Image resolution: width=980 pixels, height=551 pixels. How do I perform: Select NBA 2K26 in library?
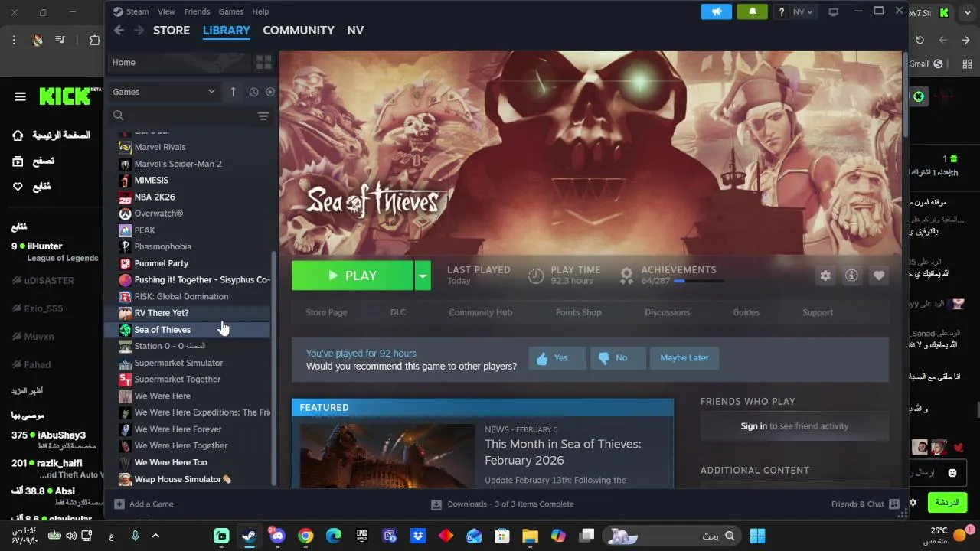click(x=155, y=197)
